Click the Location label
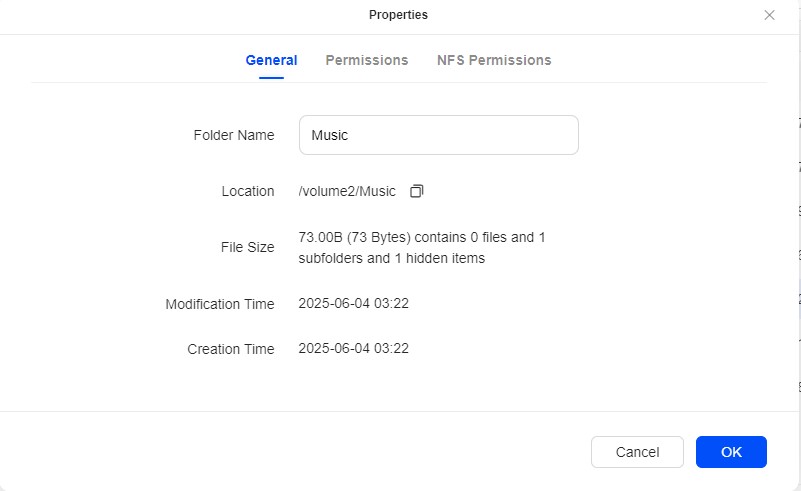 pos(248,191)
